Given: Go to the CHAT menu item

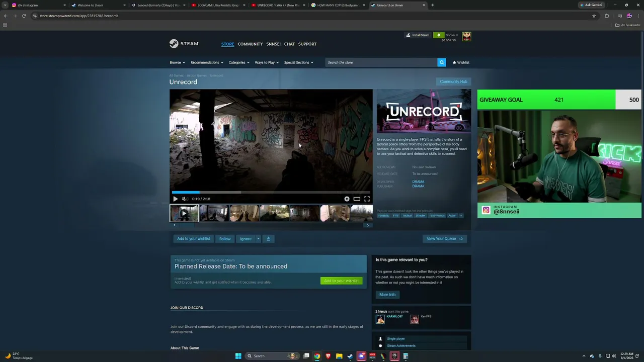Looking at the screenshot, I should pos(289,44).
